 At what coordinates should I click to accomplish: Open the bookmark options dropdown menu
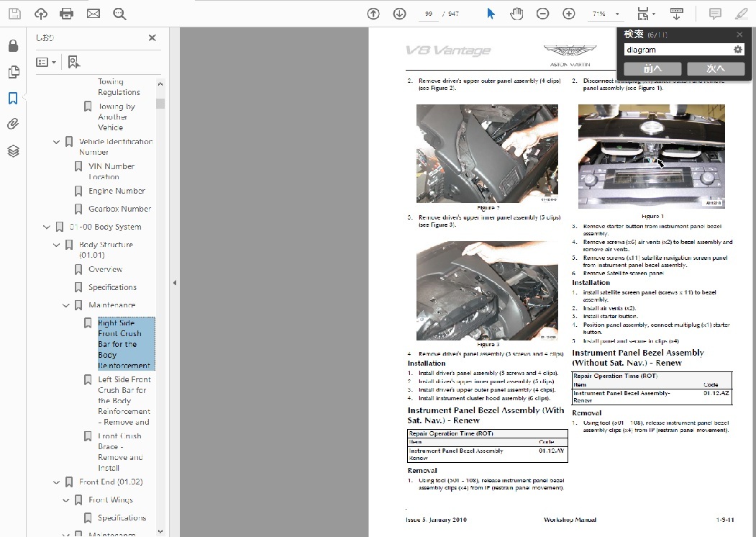(x=47, y=62)
